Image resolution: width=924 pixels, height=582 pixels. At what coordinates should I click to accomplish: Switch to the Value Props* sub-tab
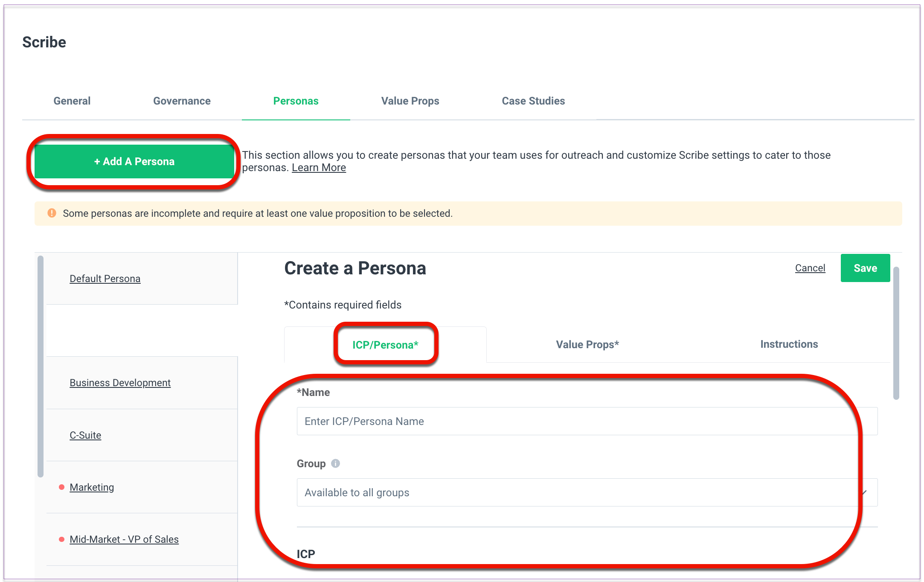587,344
